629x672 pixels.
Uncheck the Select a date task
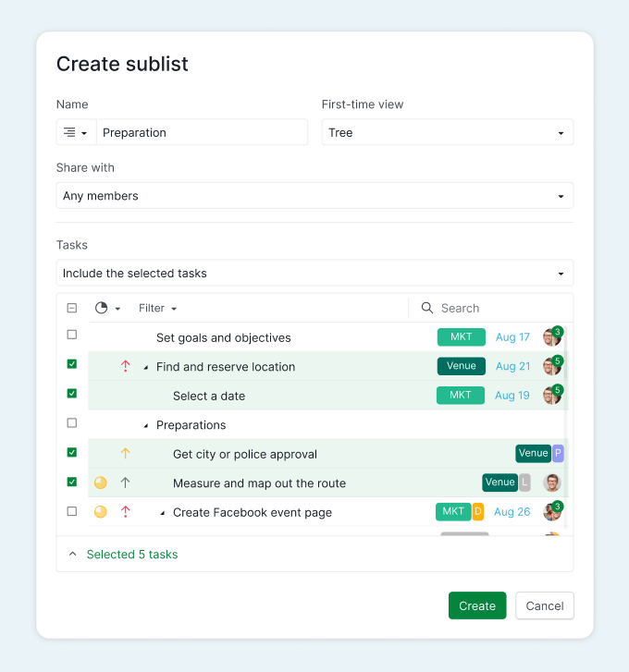72,393
